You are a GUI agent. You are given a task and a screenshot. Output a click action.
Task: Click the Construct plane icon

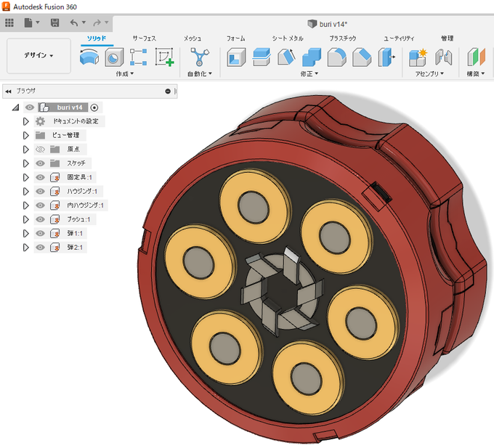click(x=477, y=57)
